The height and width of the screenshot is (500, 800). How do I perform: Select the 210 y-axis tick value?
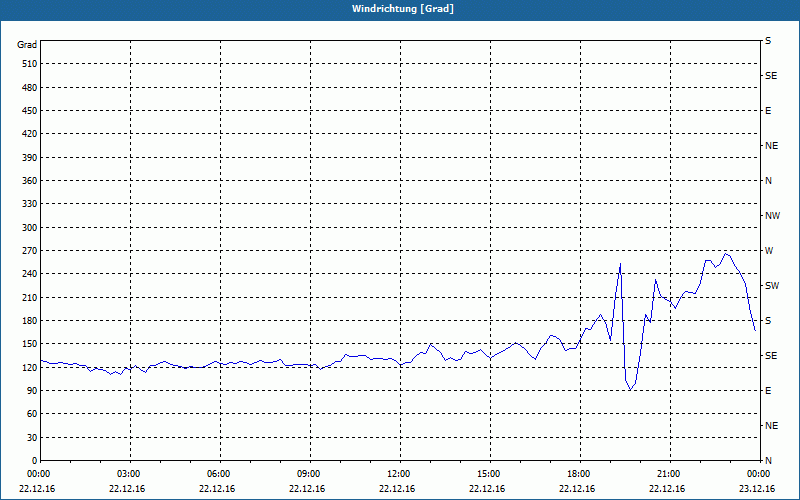[30, 297]
